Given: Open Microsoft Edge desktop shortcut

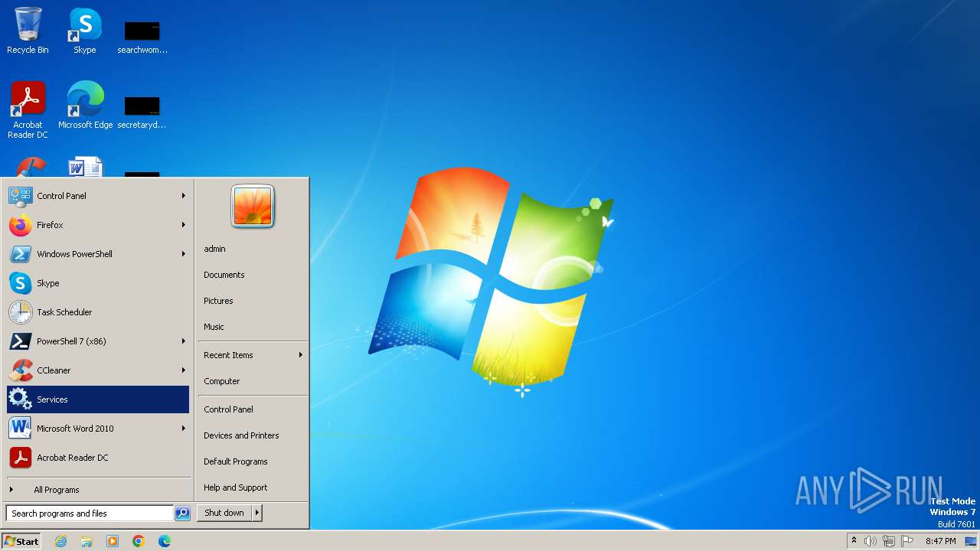Looking at the screenshot, I should pyautogui.click(x=85, y=106).
